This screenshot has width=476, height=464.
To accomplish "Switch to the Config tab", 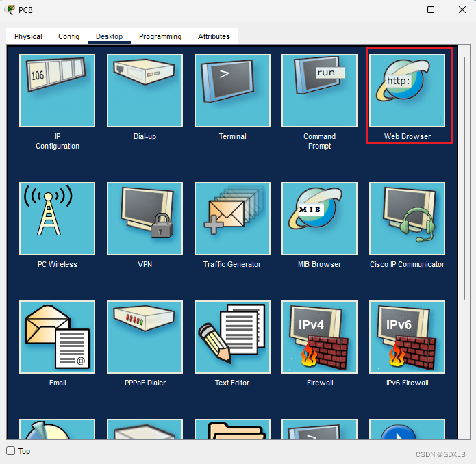I will (x=68, y=36).
